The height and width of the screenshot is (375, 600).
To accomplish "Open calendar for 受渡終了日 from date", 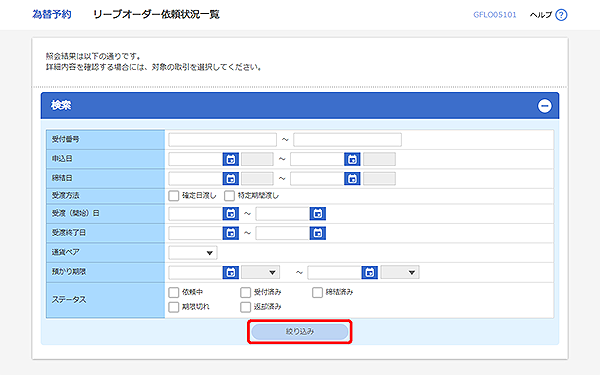I will (x=231, y=233).
